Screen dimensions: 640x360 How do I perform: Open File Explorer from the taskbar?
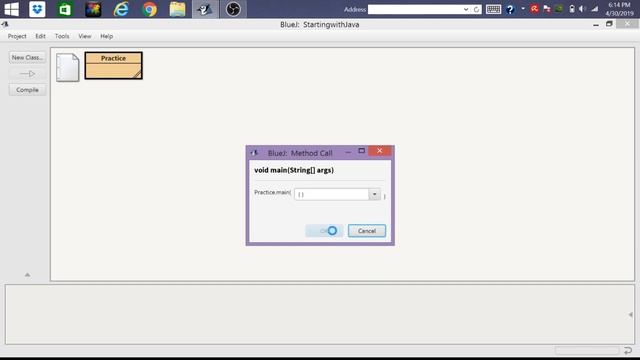(177, 9)
